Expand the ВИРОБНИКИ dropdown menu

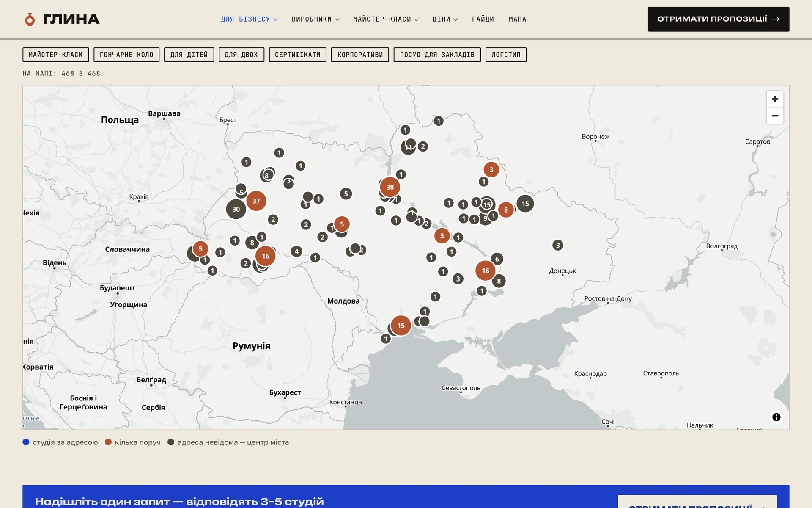click(315, 19)
